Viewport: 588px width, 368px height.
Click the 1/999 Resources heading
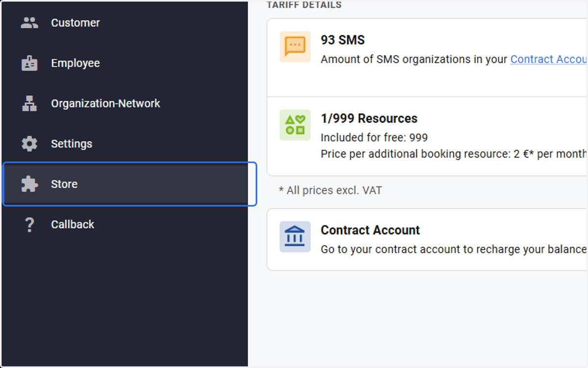tap(369, 118)
